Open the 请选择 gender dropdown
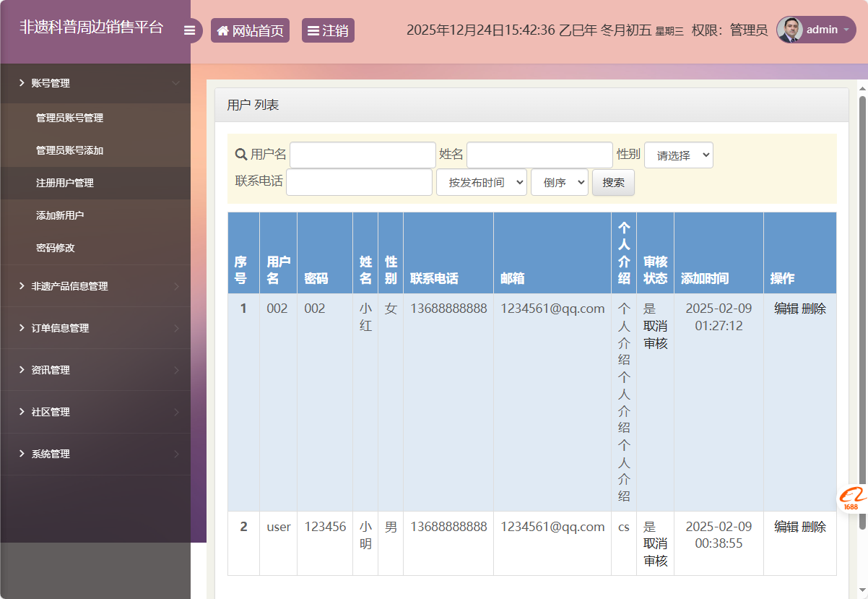Image resolution: width=868 pixels, height=599 pixels. pos(678,155)
